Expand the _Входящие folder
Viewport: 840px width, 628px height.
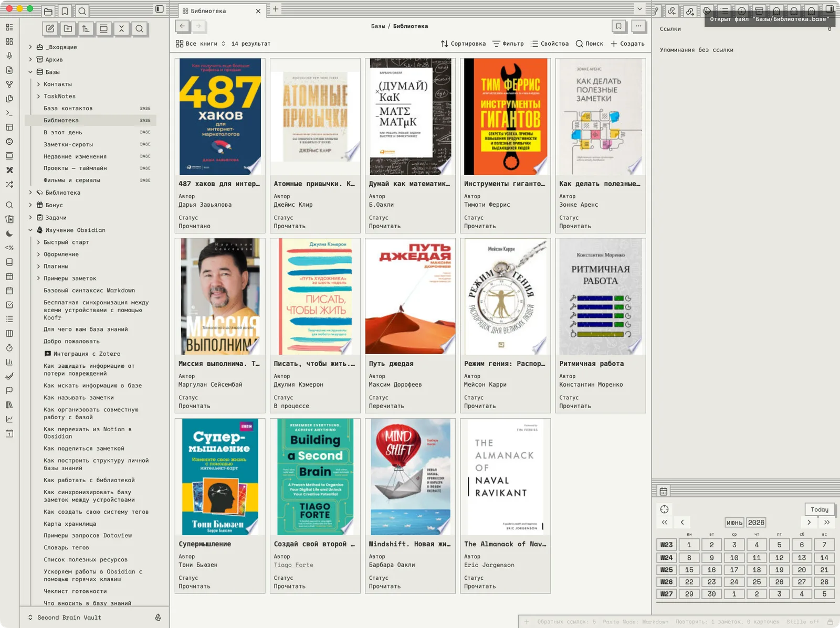(30, 47)
